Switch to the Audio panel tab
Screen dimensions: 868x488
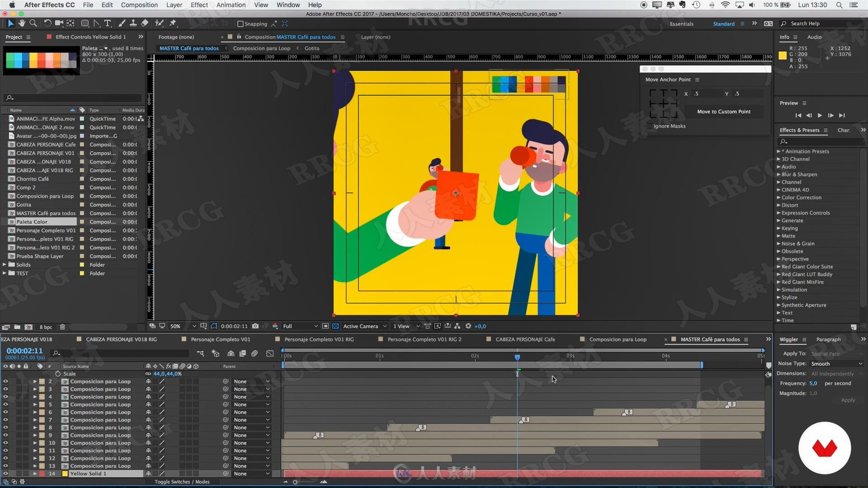coord(814,37)
